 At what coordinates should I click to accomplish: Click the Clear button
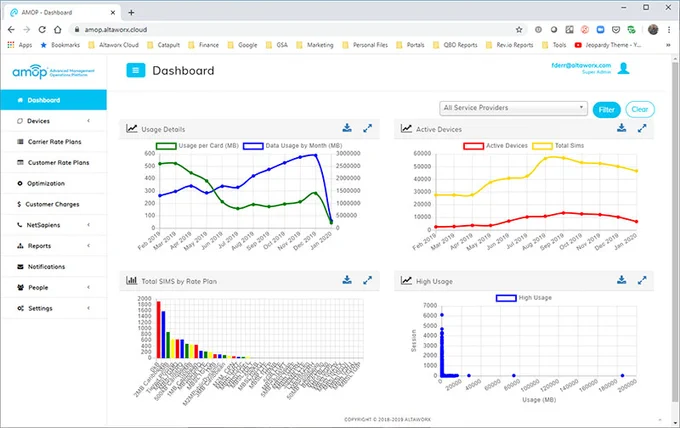coord(640,109)
